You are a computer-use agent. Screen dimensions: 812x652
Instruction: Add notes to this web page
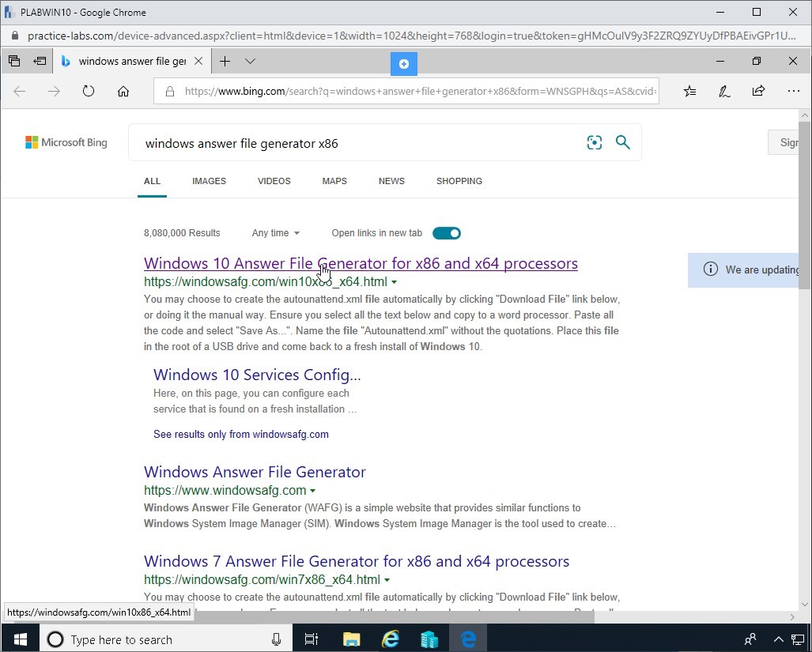(724, 92)
